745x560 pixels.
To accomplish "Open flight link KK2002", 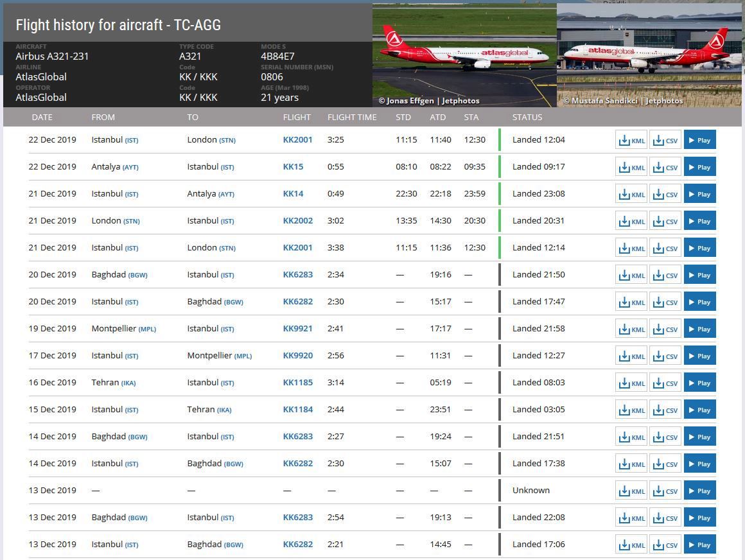I will (297, 221).
